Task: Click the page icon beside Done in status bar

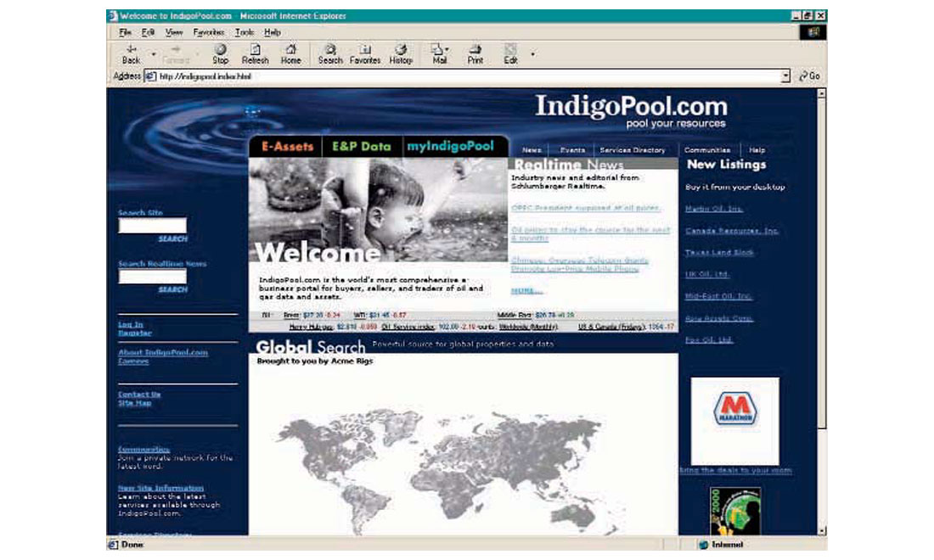Action: pos(113,545)
